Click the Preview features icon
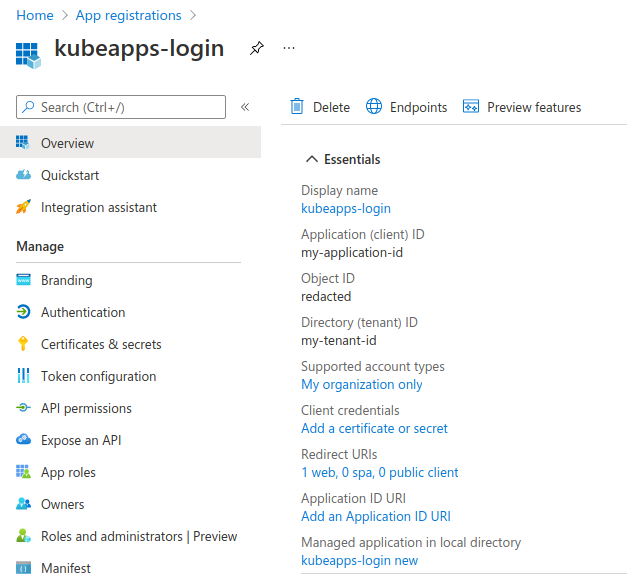Viewport: 627px width, 582px height. 471,106
